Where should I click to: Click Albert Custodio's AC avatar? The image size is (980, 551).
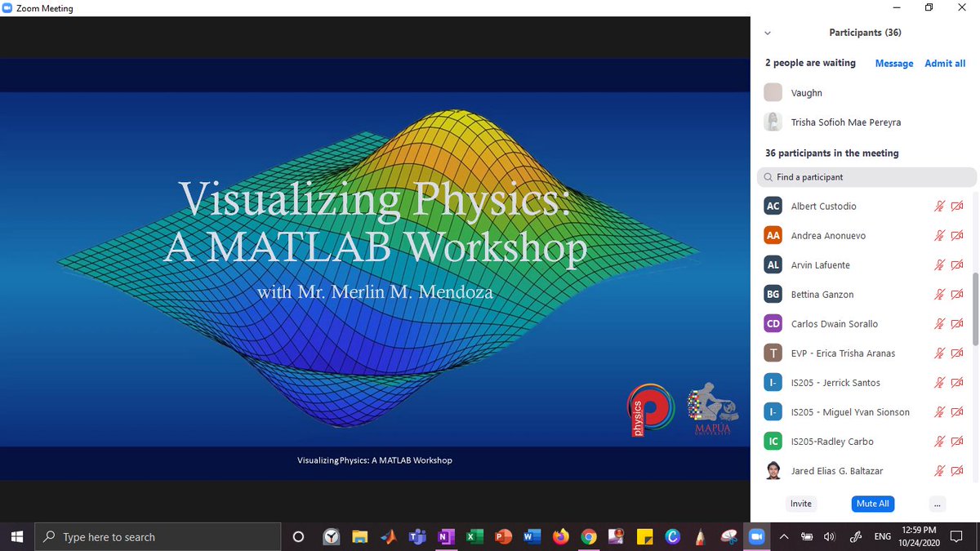click(x=773, y=207)
